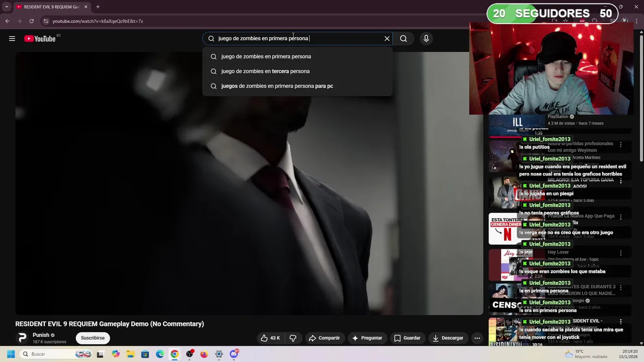This screenshot has width=644, height=362.
Task: Open PlayStation channel name in sidebar
Action: pos(558,117)
